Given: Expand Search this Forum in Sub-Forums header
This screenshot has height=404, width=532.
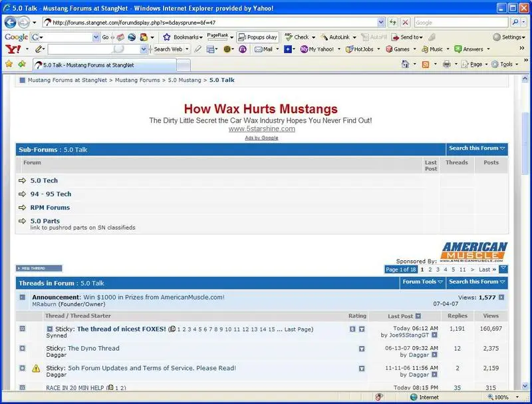Looking at the screenshot, I should [x=477, y=148].
